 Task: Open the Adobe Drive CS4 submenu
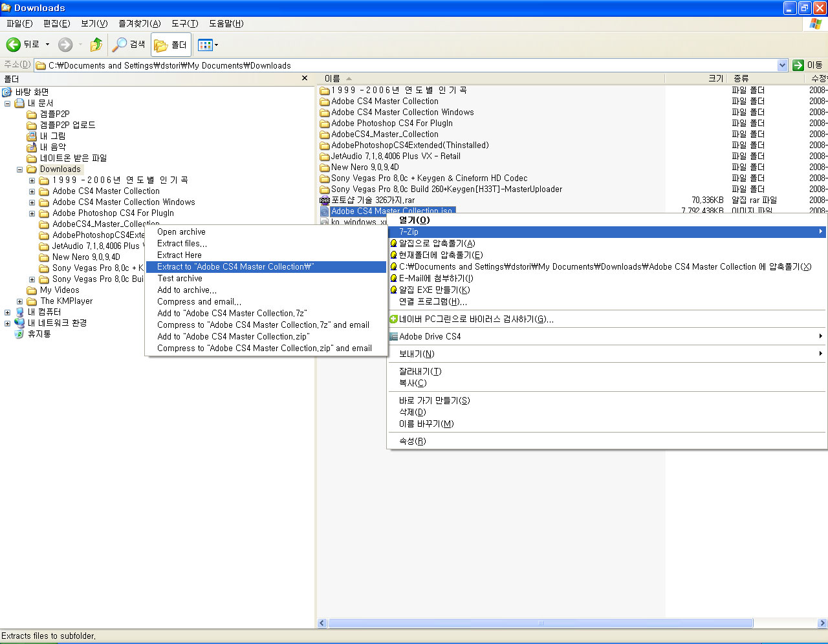607,336
